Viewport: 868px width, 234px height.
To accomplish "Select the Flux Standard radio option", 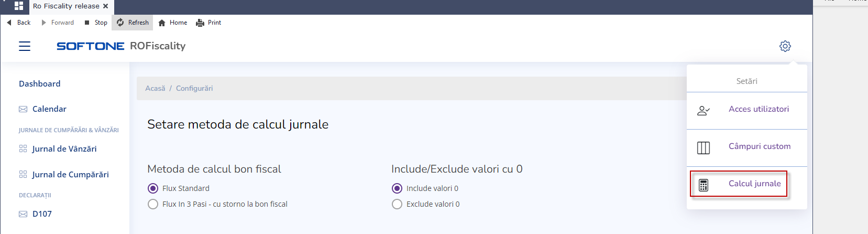I will 153,188.
